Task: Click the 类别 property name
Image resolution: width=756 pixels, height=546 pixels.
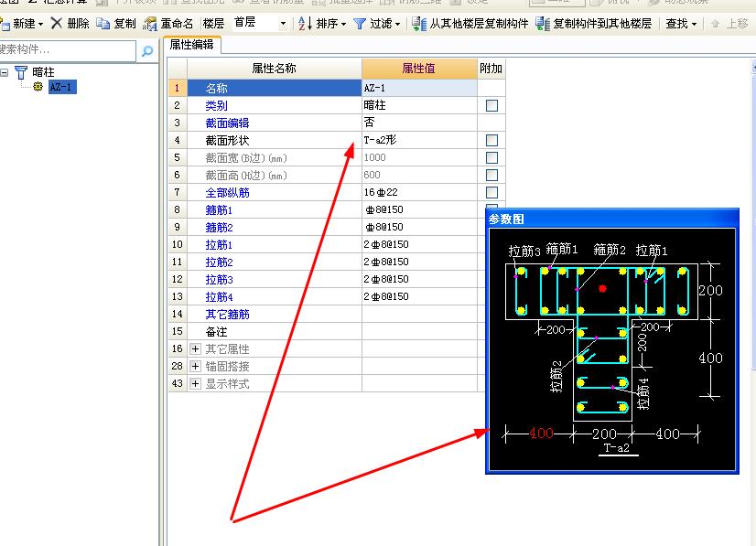Action: tap(217, 105)
